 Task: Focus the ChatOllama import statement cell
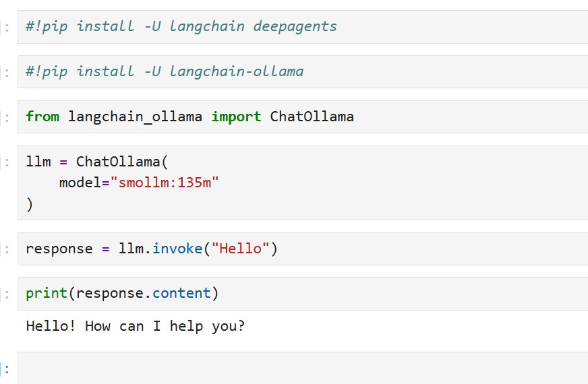tap(303, 117)
